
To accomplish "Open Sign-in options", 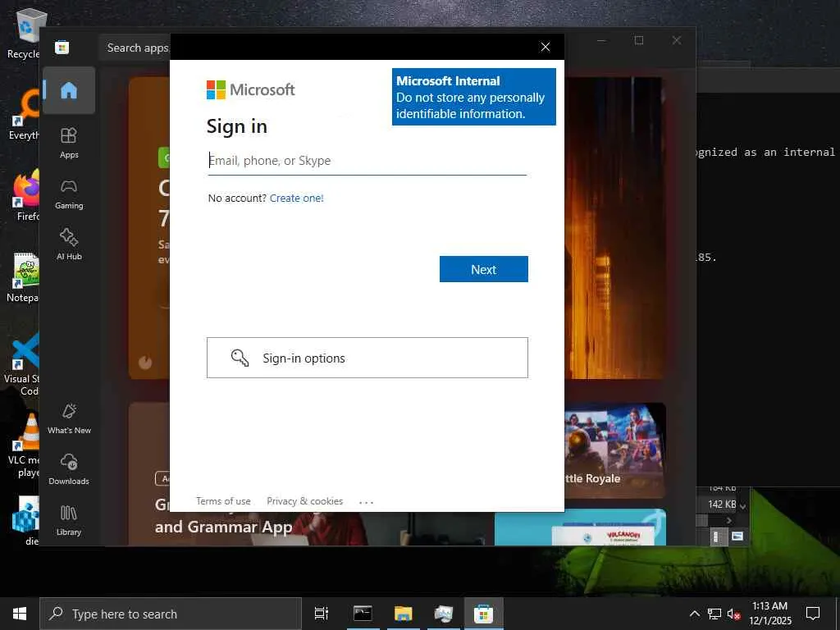I will pos(367,358).
